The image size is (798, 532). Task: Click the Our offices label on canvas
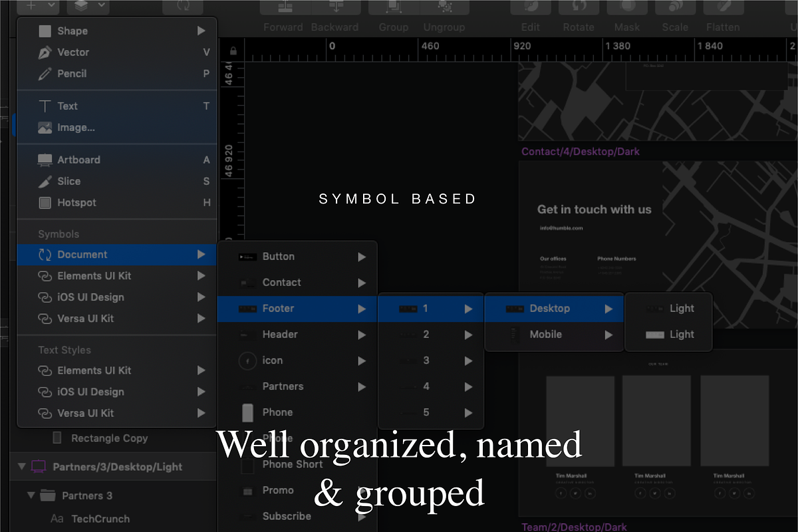pos(553,259)
